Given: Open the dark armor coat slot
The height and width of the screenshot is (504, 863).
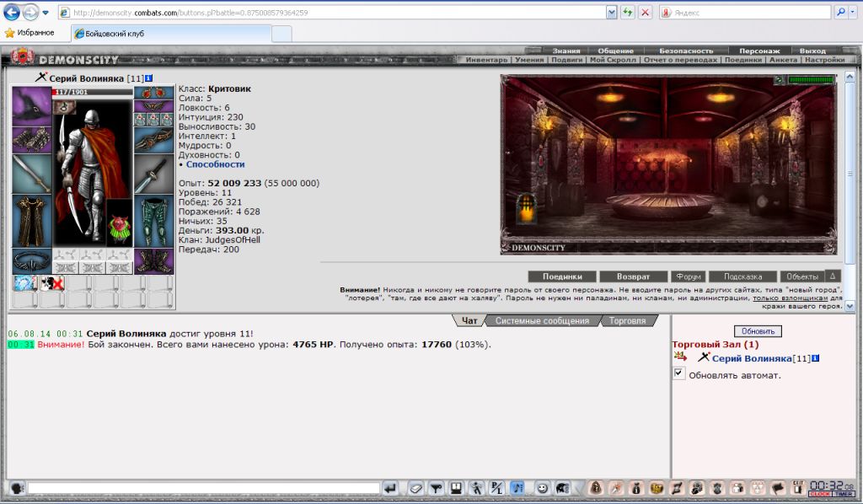Looking at the screenshot, I should [x=32, y=221].
